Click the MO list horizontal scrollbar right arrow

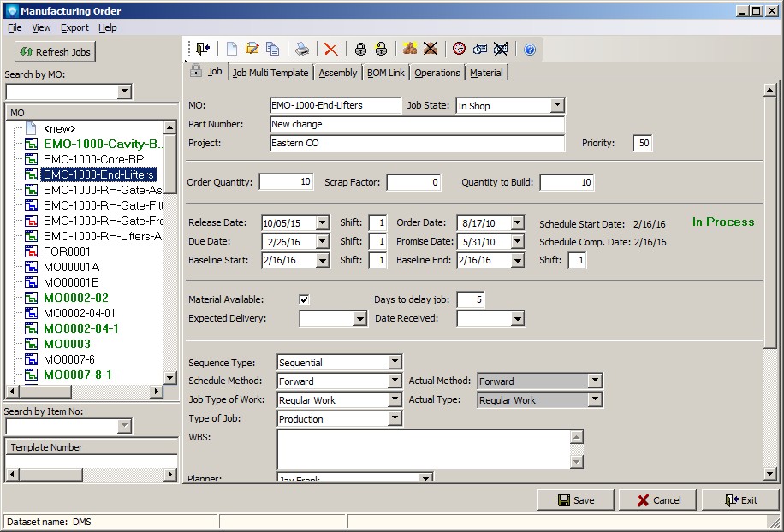(157, 391)
